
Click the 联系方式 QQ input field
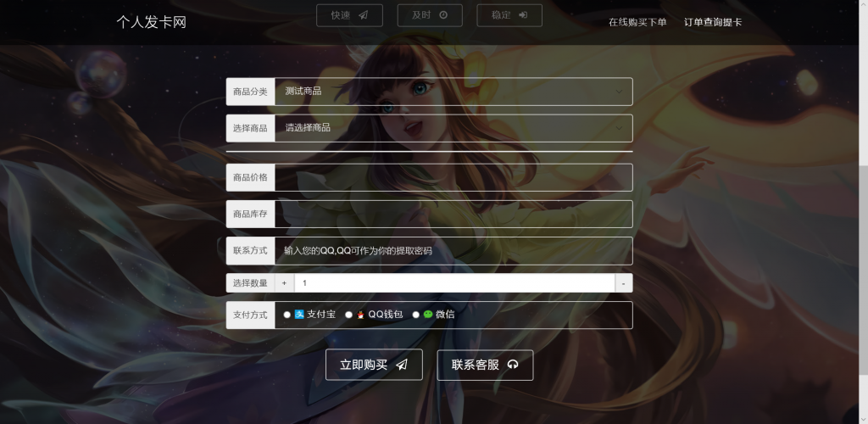point(453,251)
